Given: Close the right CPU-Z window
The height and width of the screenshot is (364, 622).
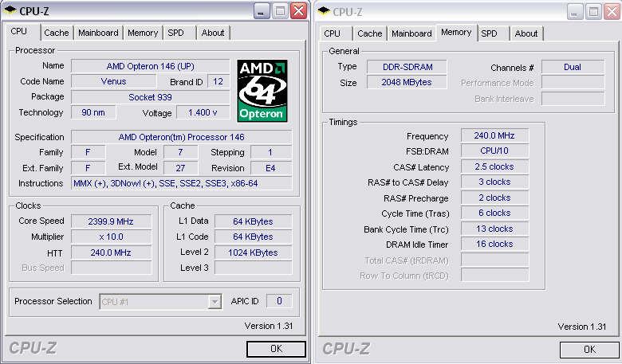Looking at the screenshot, I should tap(612, 12).
